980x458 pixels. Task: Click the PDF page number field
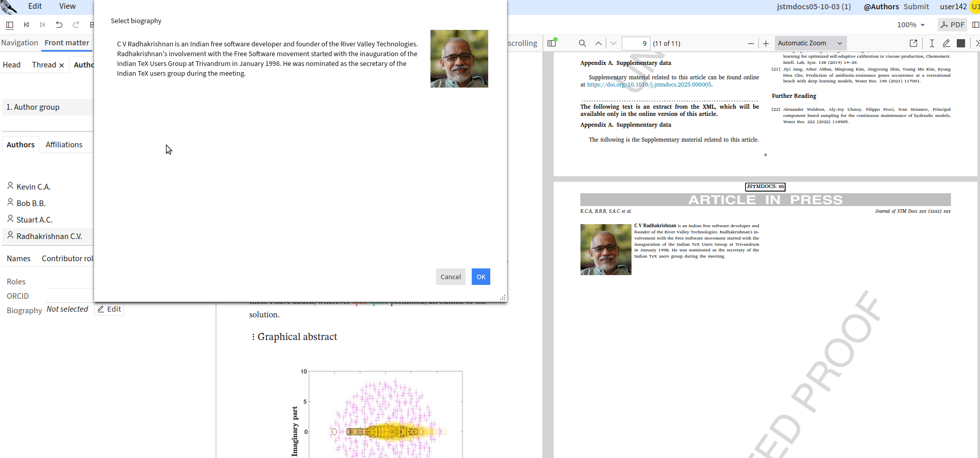pos(636,43)
